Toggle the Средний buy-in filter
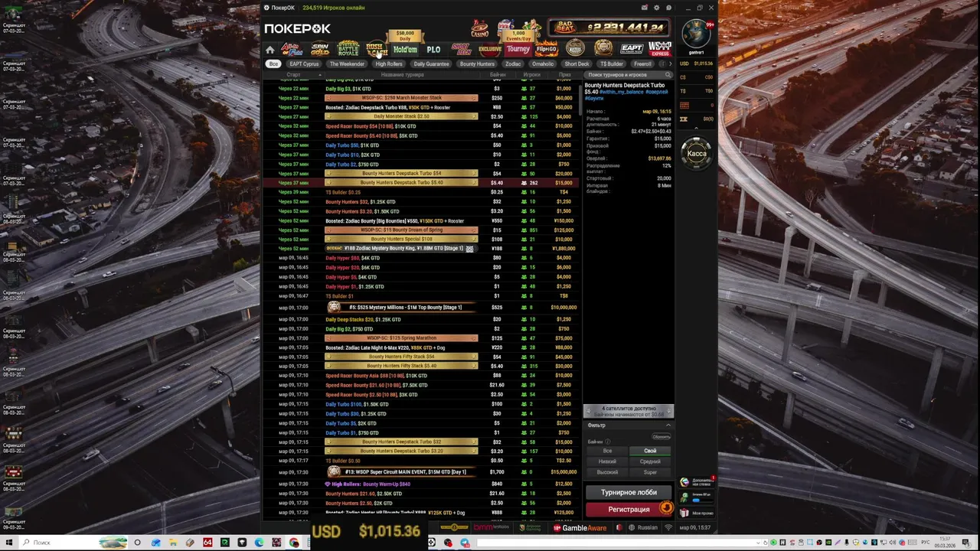 tap(650, 461)
